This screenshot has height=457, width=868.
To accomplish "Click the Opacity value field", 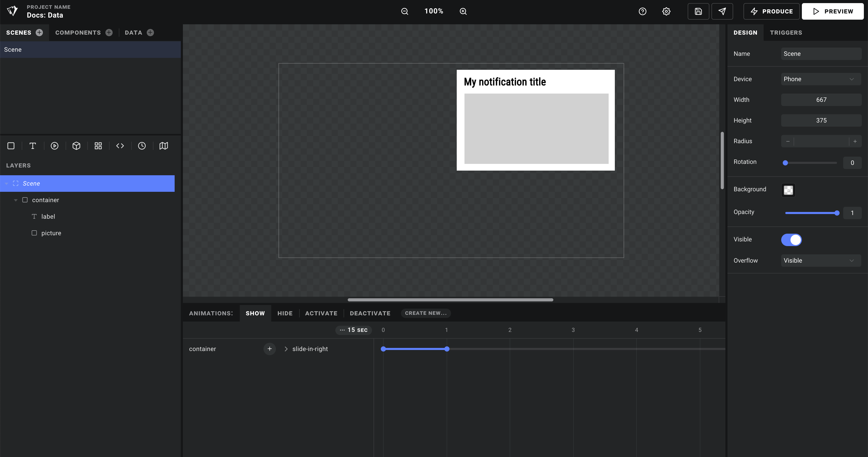I will tap(852, 213).
